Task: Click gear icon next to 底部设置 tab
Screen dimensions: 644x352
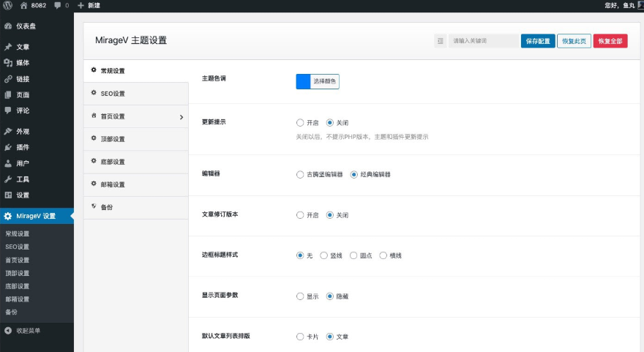Action: coord(94,161)
